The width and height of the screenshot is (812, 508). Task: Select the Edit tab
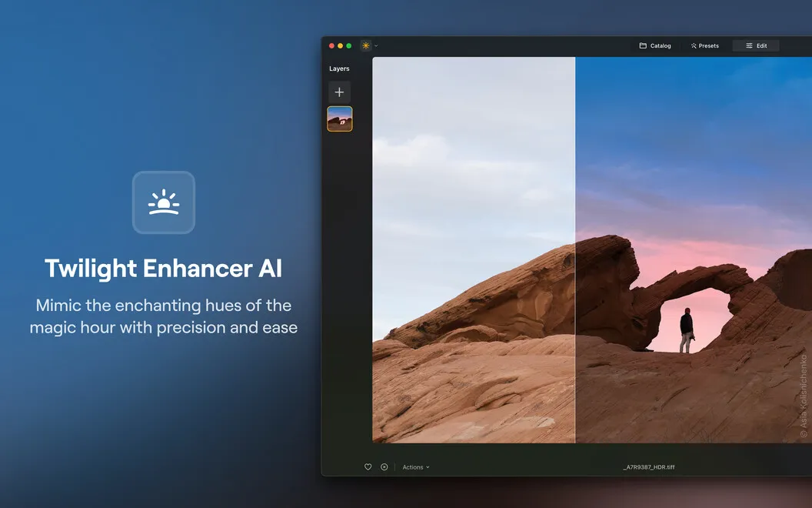[x=756, y=45]
